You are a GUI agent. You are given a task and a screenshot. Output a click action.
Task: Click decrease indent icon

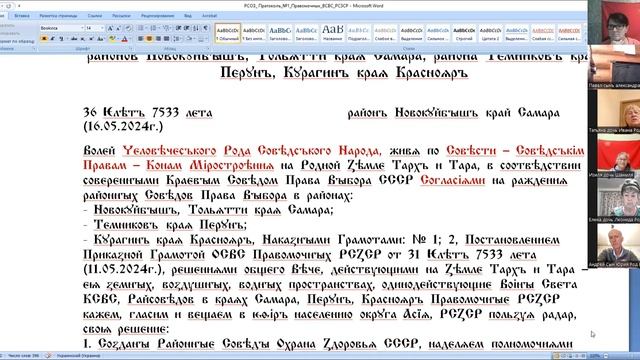178,28
